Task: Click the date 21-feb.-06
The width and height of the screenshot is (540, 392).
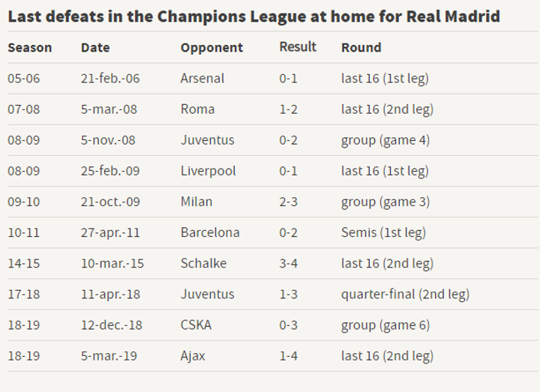Action: click(x=110, y=78)
